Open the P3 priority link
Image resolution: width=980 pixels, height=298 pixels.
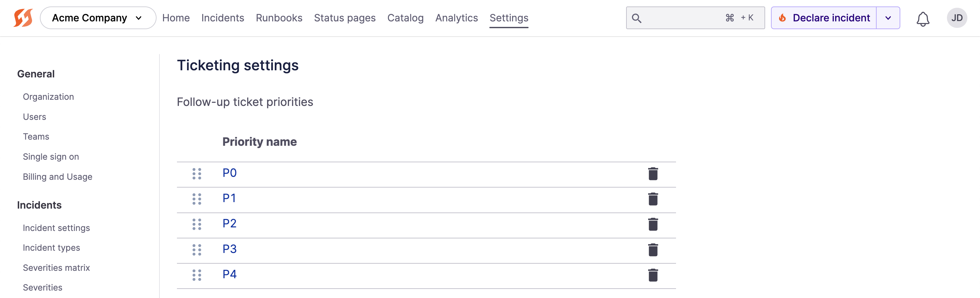click(229, 249)
